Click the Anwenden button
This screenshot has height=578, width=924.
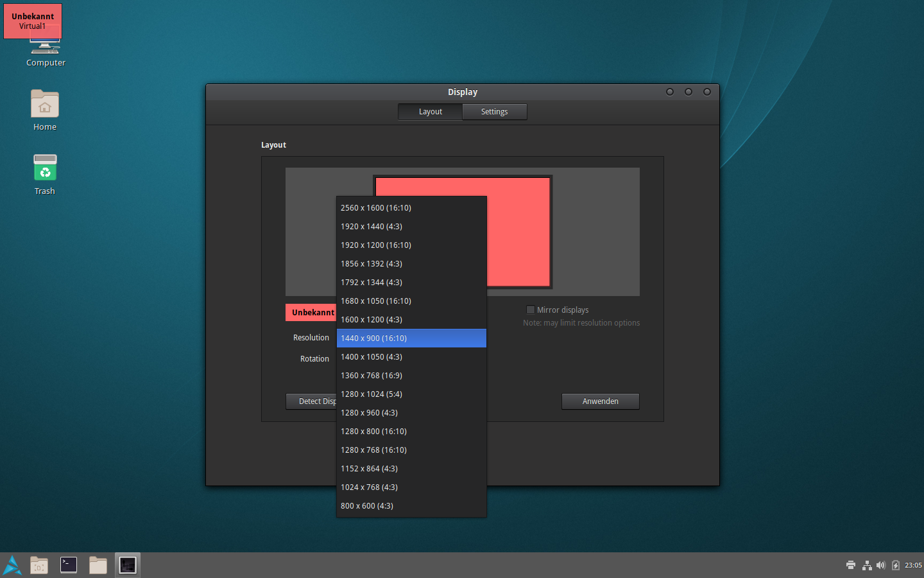pyautogui.click(x=601, y=401)
